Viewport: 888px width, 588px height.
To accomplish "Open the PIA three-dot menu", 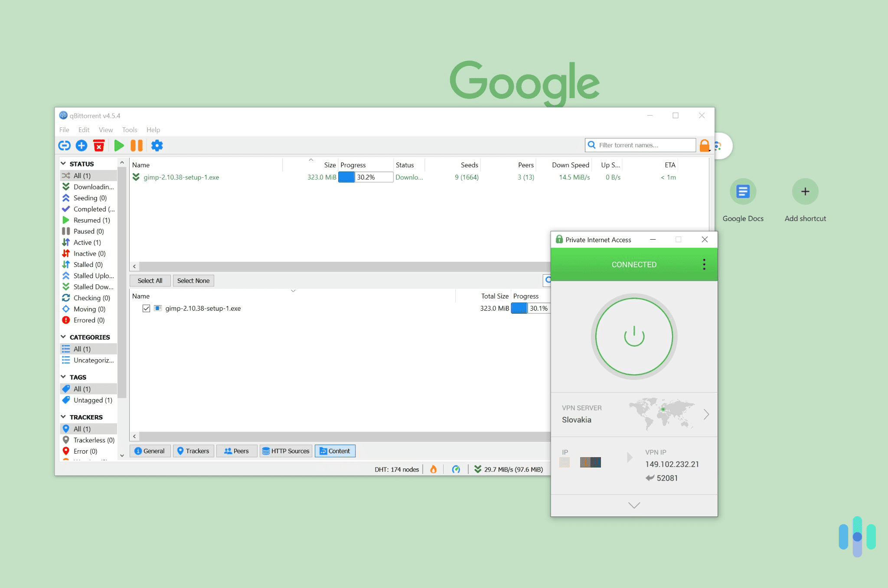I will 704,263.
